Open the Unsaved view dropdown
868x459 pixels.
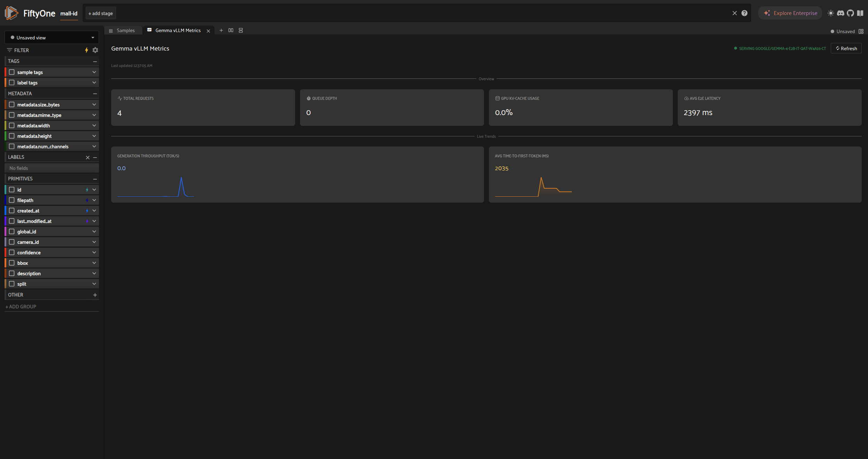click(x=52, y=37)
